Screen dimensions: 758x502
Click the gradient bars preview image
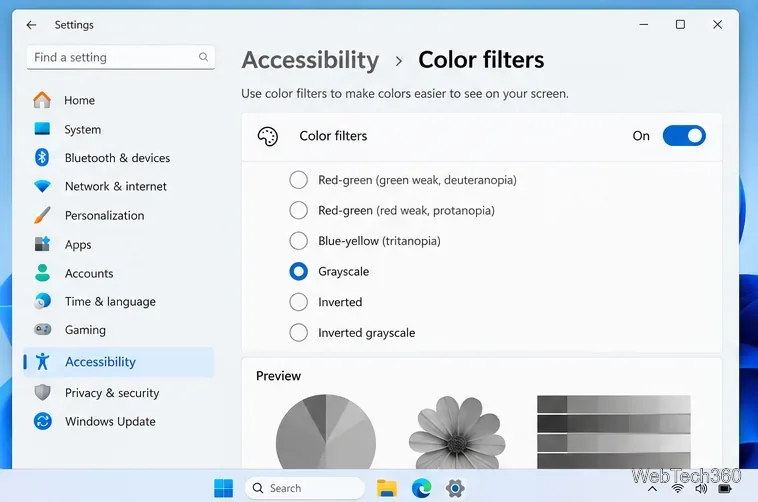(613, 432)
